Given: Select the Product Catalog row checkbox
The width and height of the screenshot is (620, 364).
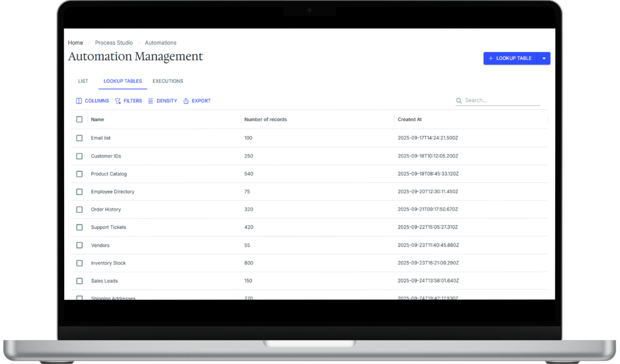Looking at the screenshot, I should point(79,174).
